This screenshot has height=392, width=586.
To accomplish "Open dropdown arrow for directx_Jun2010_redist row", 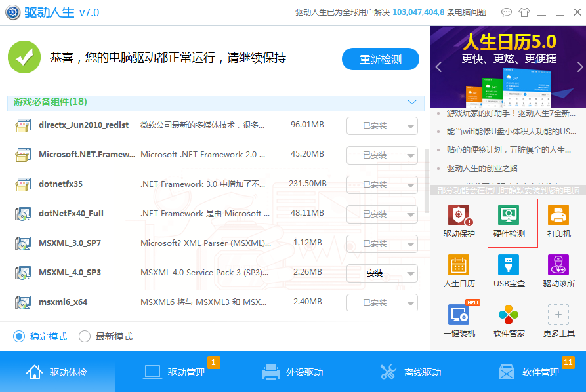I will 411,126.
